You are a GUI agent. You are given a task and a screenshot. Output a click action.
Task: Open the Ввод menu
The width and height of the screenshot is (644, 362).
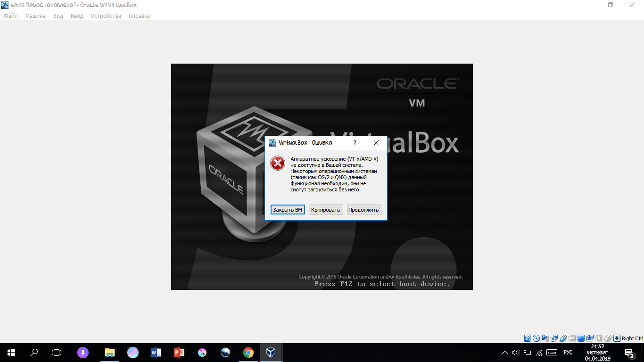pos(77,16)
